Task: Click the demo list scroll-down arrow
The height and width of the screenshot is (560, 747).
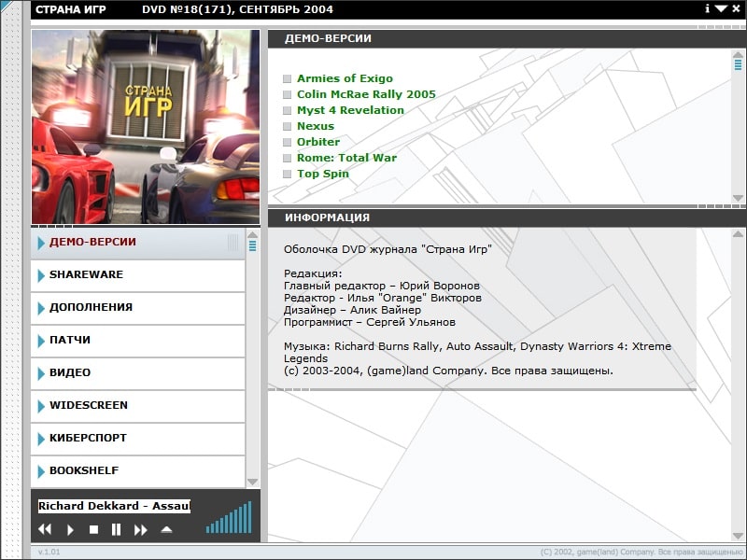Action: [738, 198]
